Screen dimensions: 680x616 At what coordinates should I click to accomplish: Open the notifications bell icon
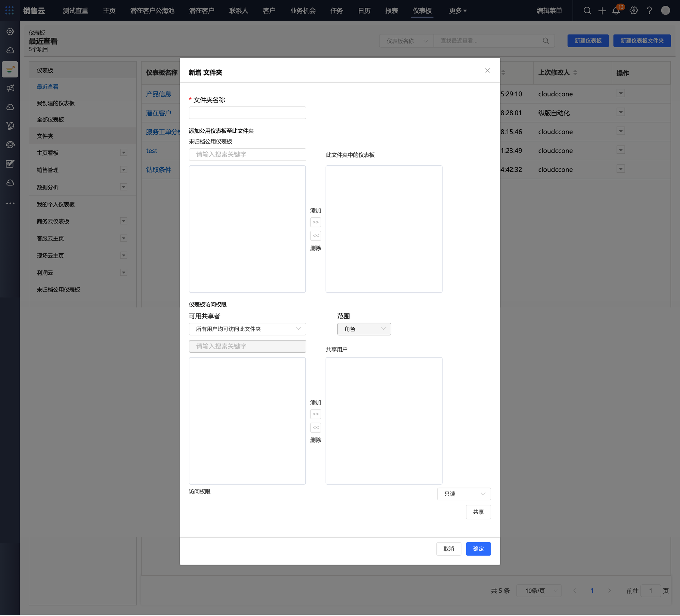[x=616, y=11]
